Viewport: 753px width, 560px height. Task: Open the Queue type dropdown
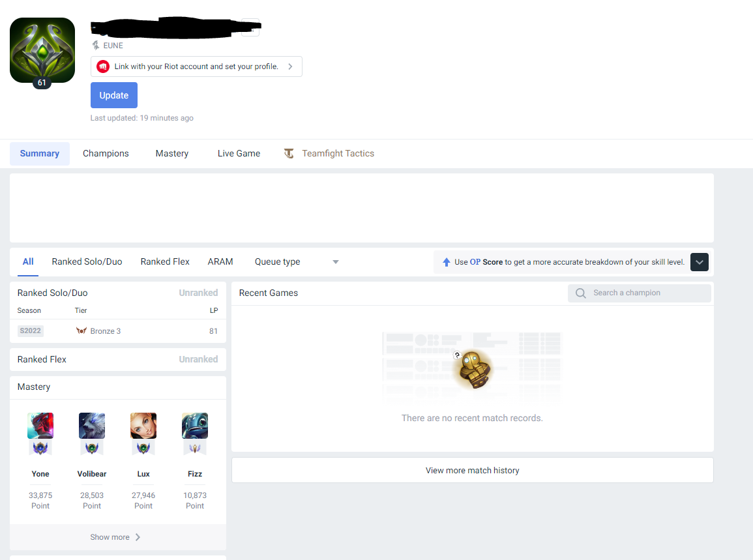[296, 262]
